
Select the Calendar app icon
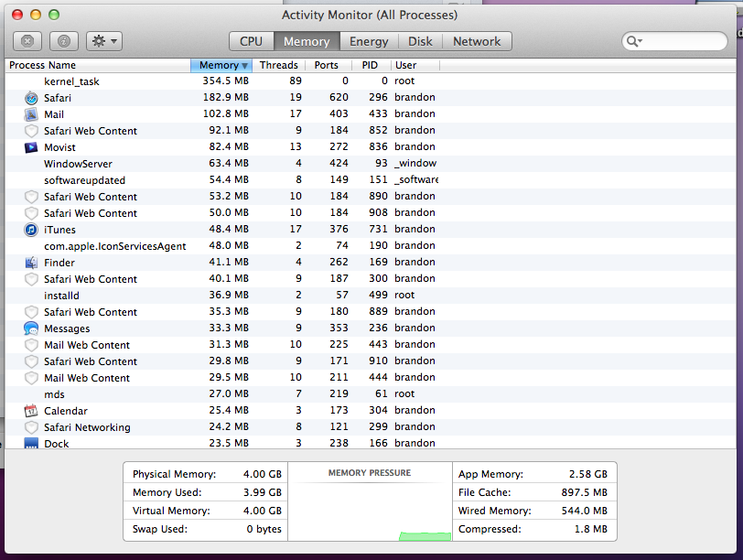[x=31, y=411]
